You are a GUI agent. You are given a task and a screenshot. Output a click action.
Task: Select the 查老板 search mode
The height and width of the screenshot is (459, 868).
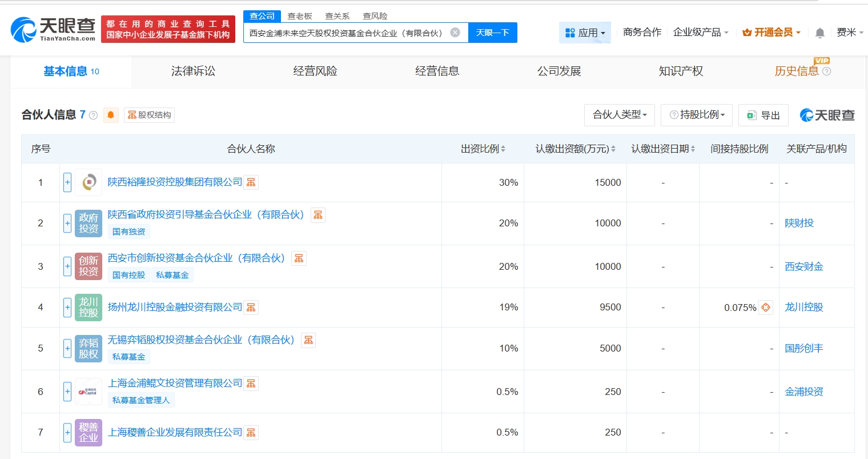click(300, 16)
